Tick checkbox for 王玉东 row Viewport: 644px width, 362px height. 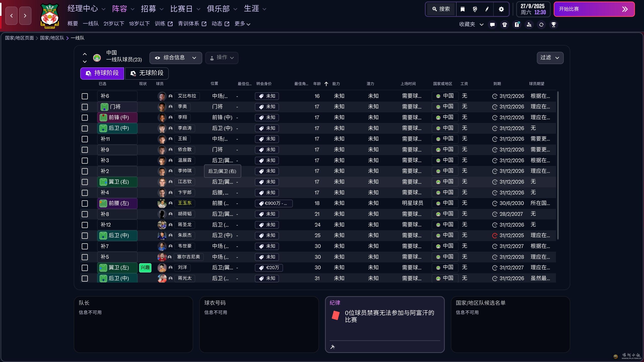pyautogui.click(x=85, y=203)
